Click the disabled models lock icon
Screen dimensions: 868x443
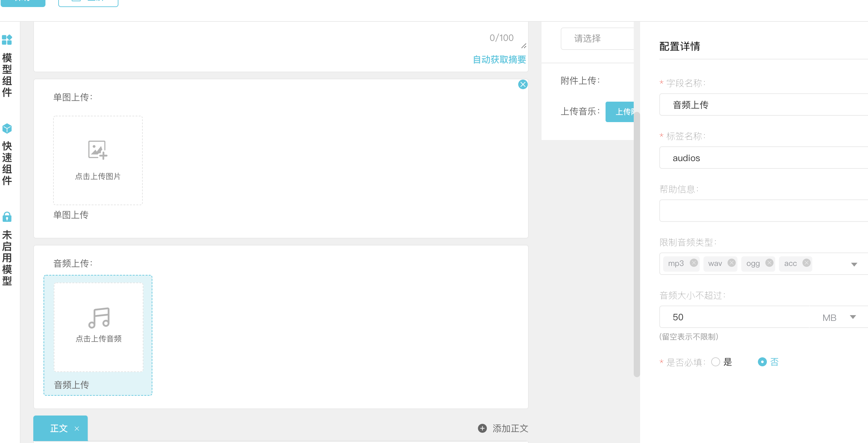tap(7, 217)
